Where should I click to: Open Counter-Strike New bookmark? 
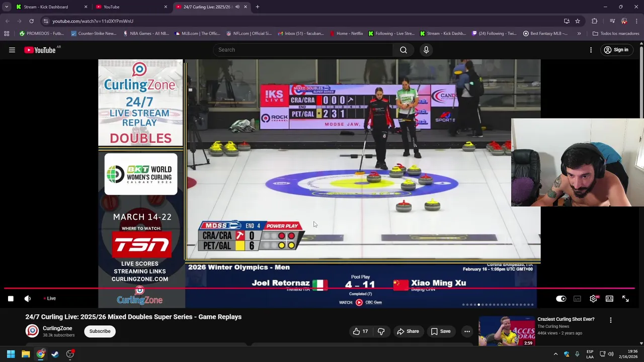pyautogui.click(x=94, y=34)
